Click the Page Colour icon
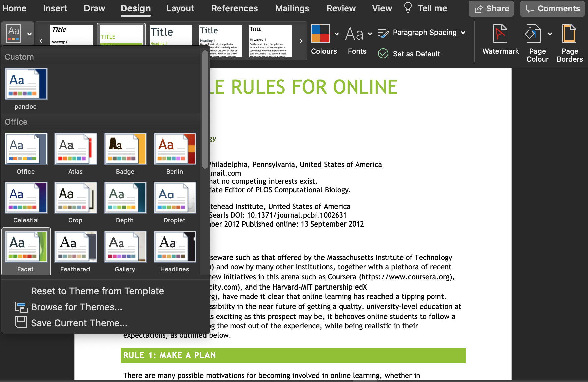The image size is (588, 382). pos(533,34)
